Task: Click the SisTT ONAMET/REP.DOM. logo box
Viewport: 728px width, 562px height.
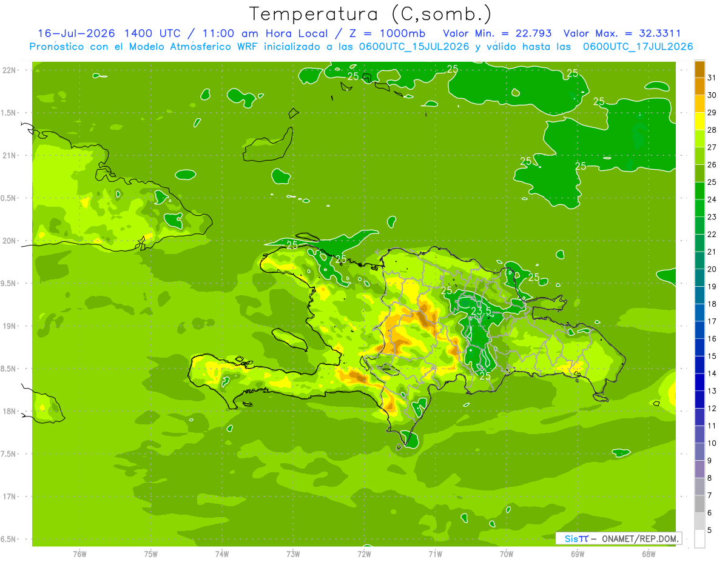Action: (x=618, y=538)
